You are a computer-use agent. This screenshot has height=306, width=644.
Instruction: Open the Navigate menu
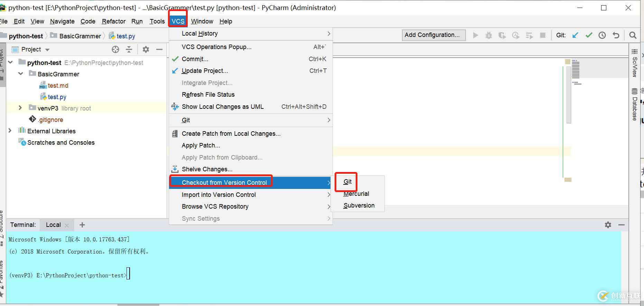click(62, 21)
